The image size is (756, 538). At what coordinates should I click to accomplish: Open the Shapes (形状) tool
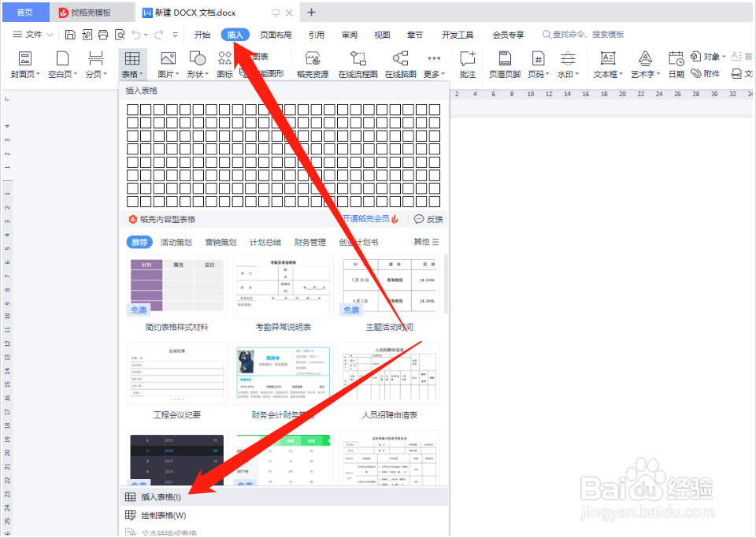click(198, 64)
